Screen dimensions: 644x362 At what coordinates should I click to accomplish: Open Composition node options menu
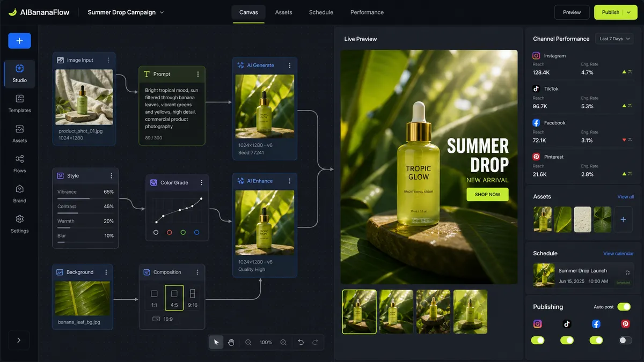coord(197,272)
